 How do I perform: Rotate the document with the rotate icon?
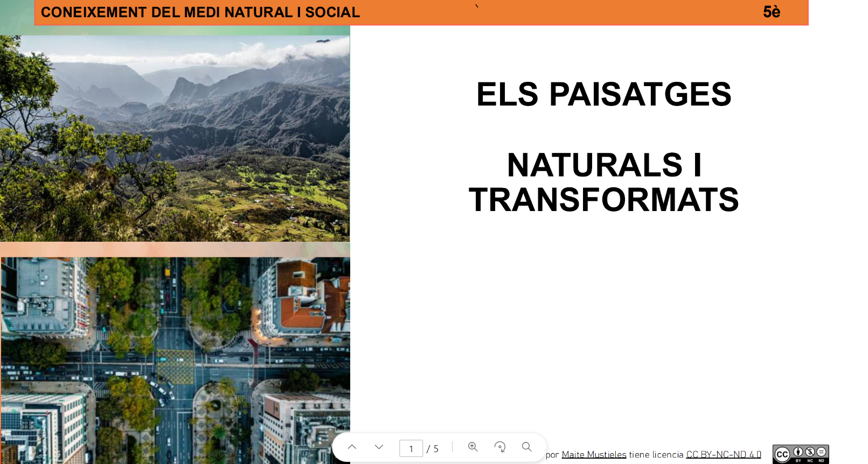pos(500,447)
